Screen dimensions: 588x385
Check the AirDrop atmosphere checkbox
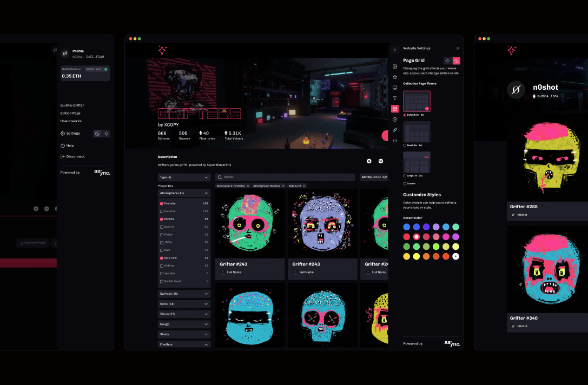point(162,266)
